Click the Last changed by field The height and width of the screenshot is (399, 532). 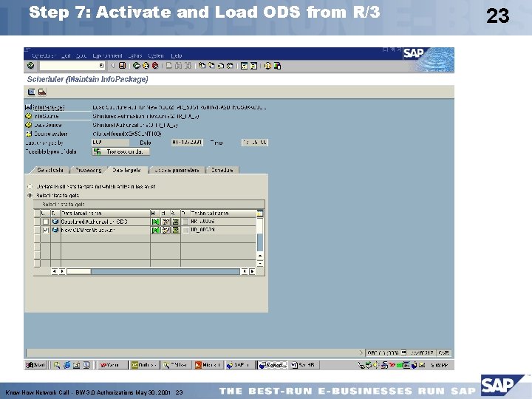pyautogui.click(x=110, y=143)
